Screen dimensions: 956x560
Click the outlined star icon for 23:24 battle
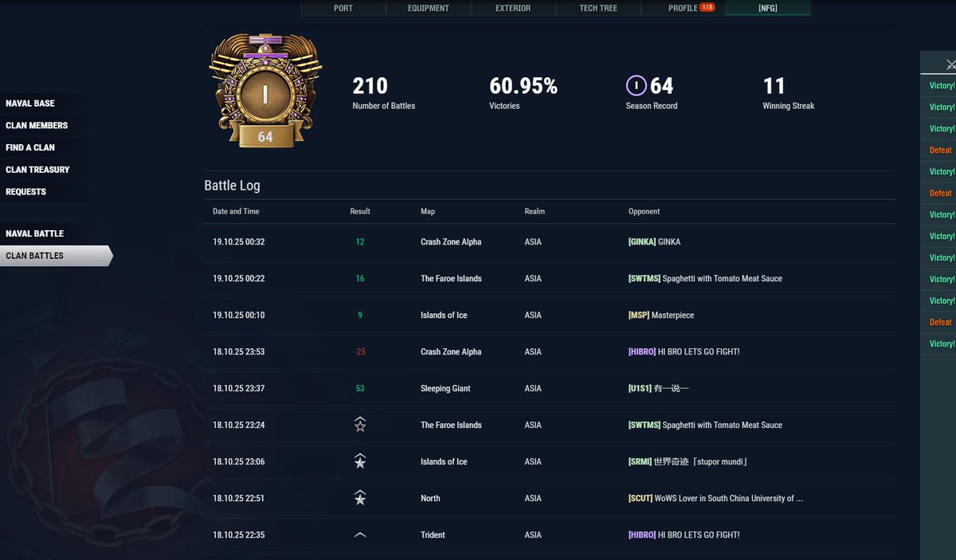coord(360,425)
